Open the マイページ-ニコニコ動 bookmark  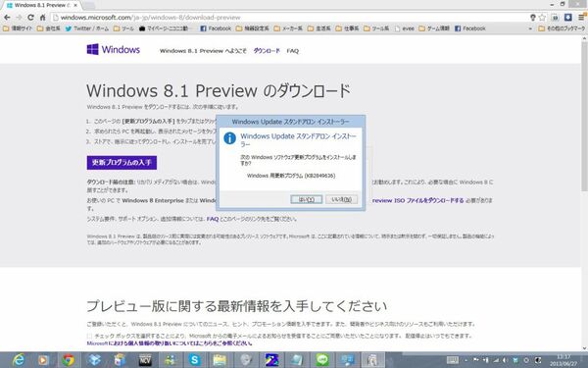164,28
